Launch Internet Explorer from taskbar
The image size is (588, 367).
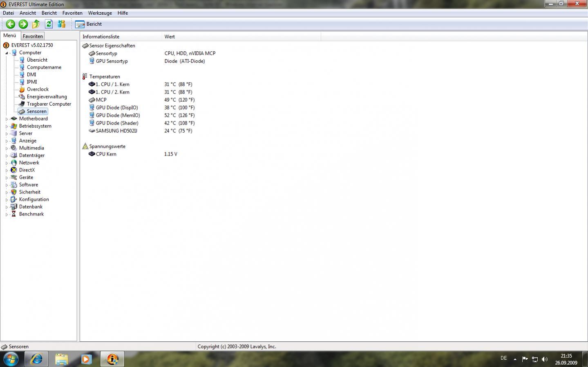click(x=36, y=359)
